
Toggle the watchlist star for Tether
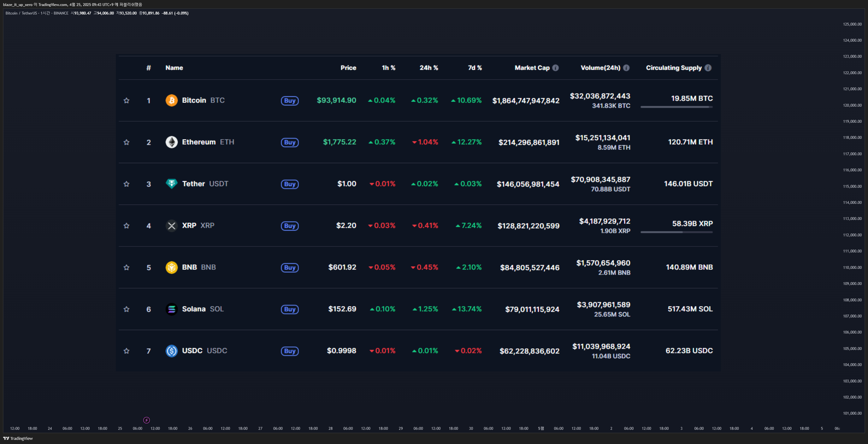(x=126, y=184)
